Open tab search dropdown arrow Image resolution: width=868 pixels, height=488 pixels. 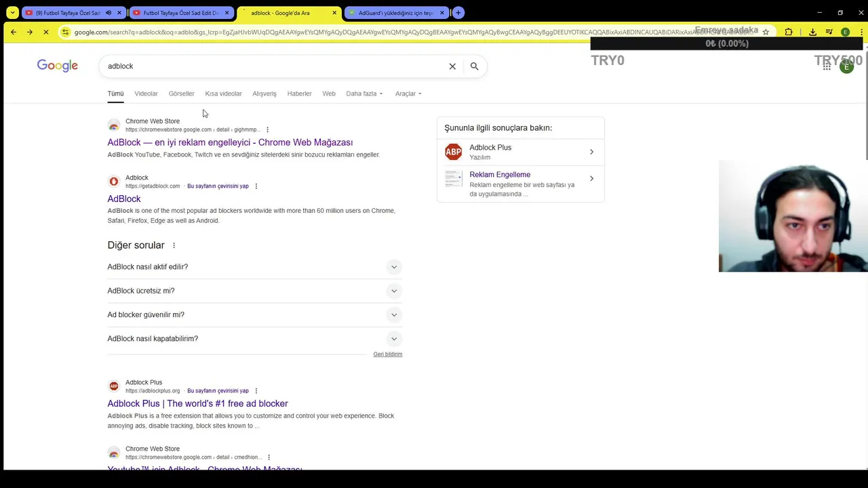click(x=12, y=12)
